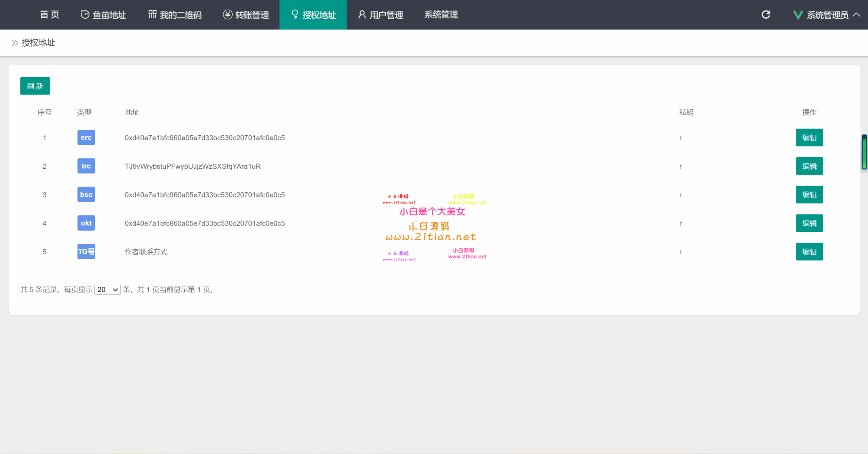Click the 0xd40e address in the okt row
Image resolution: width=868 pixels, height=454 pixels.
(x=205, y=223)
